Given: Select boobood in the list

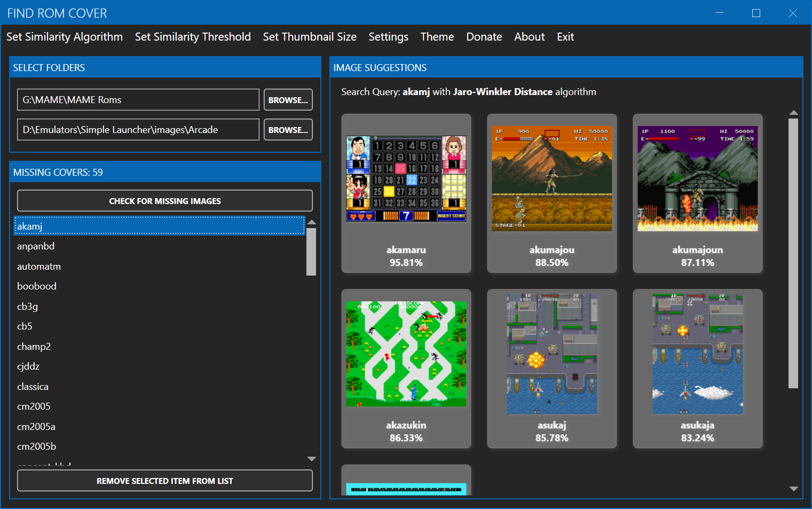Looking at the screenshot, I should click(160, 286).
